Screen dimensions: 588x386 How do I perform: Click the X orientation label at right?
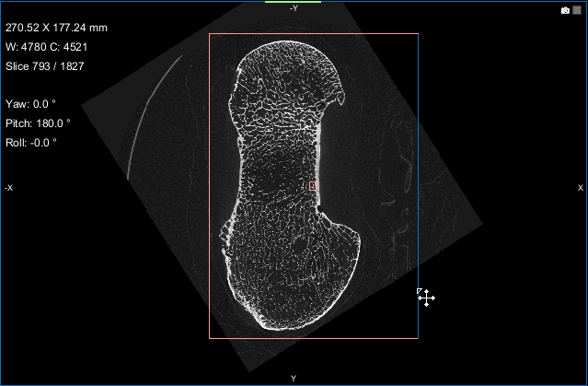[x=580, y=187]
